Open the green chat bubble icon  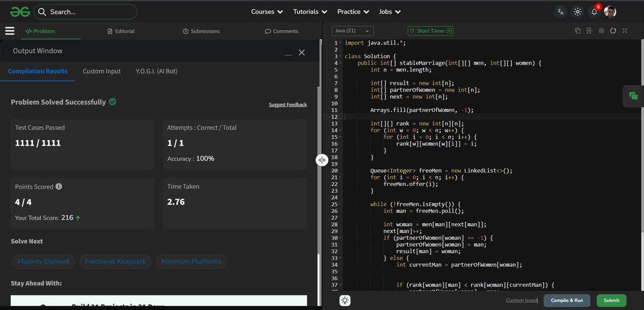tap(633, 96)
